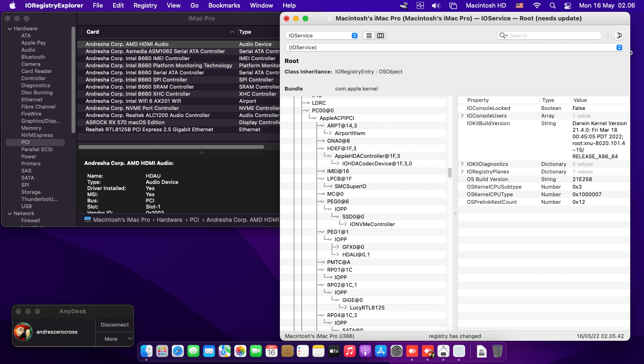Open System Preferences in the Dock

396,351
